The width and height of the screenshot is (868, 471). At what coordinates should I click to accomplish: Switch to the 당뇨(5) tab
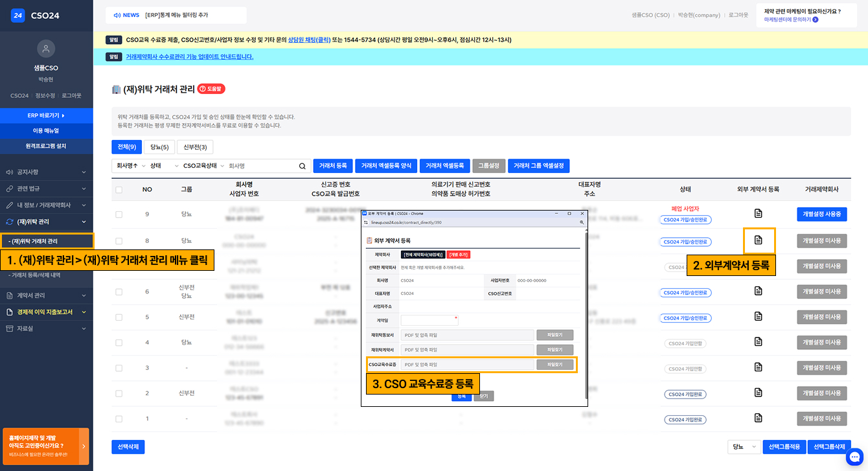(159, 146)
